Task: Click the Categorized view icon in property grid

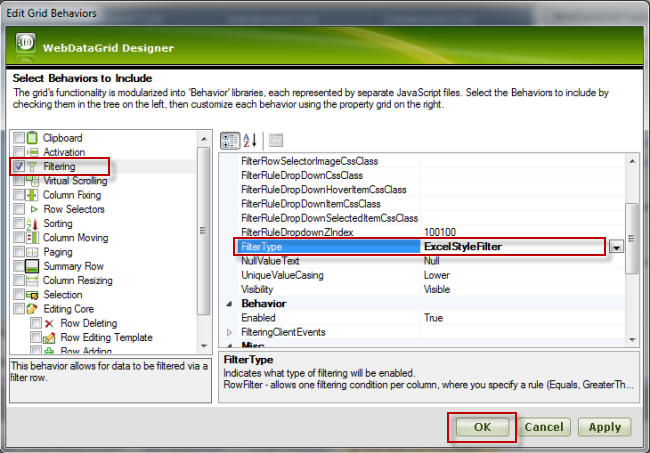Action: [x=228, y=140]
